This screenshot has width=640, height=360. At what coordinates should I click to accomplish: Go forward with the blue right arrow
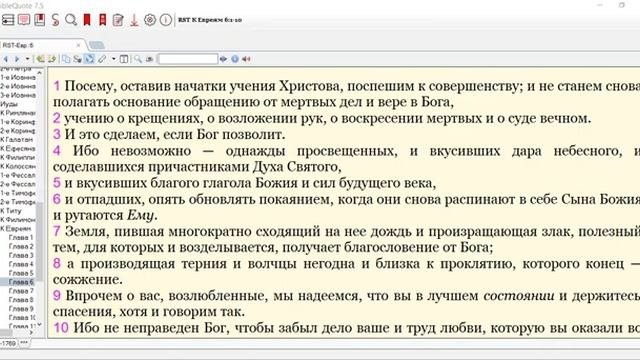pos(17,59)
